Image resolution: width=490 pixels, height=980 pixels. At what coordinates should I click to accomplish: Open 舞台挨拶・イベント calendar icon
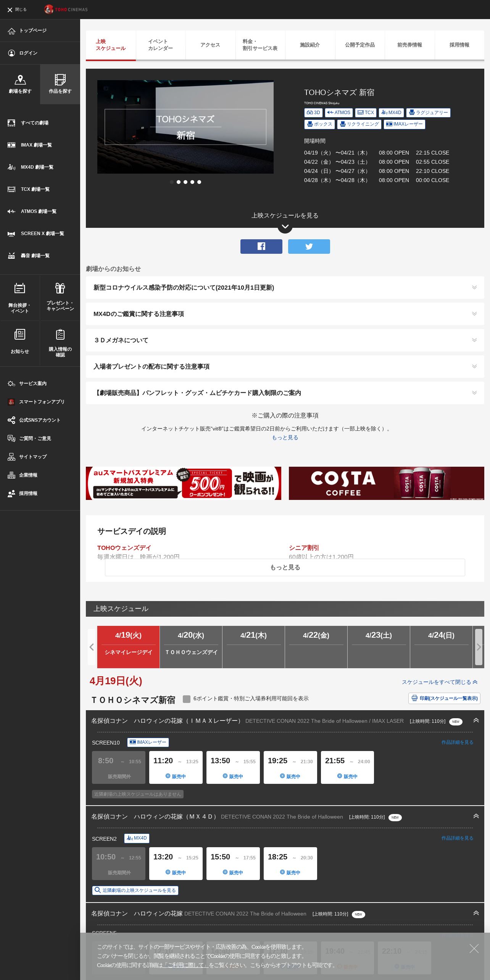20,288
